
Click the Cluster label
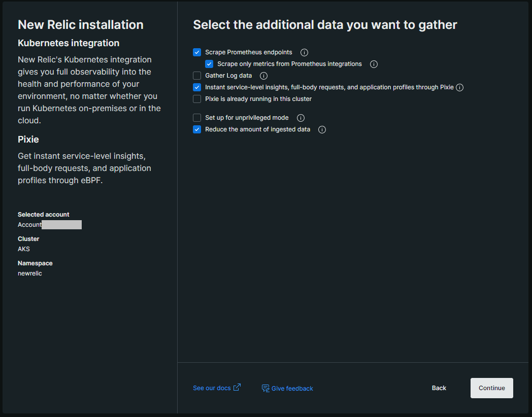click(x=28, y=239)
